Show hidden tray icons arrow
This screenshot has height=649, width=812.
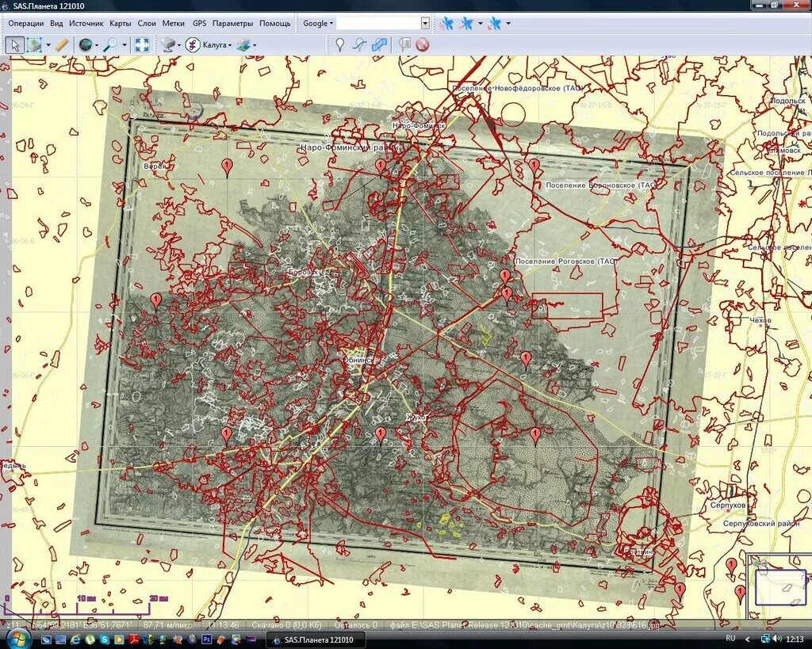click(747, 639)
